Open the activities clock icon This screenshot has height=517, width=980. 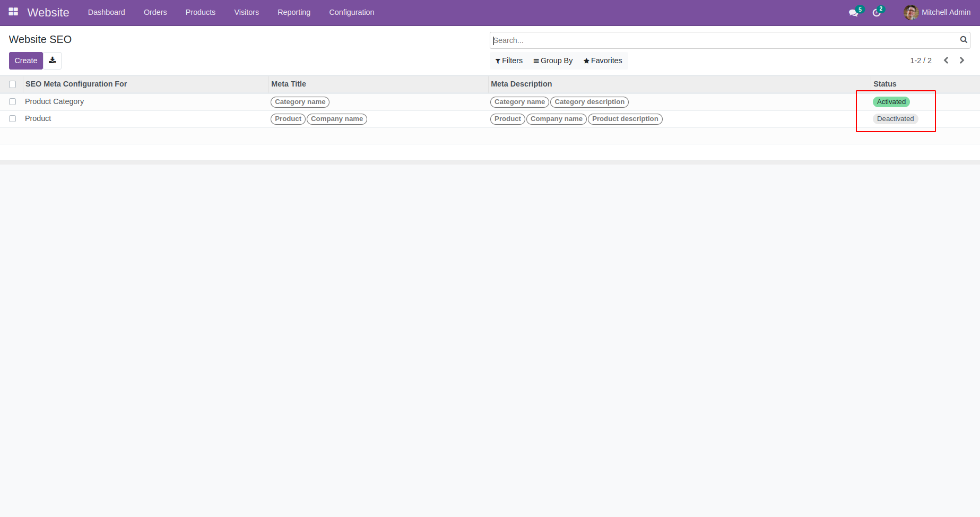point(877,13)
